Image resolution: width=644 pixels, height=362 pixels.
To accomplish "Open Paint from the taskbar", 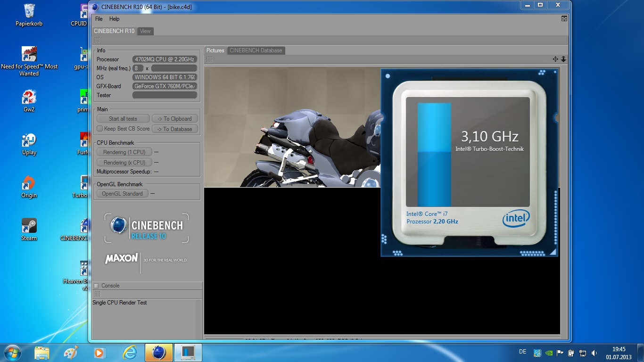I will tap(70, 353).
